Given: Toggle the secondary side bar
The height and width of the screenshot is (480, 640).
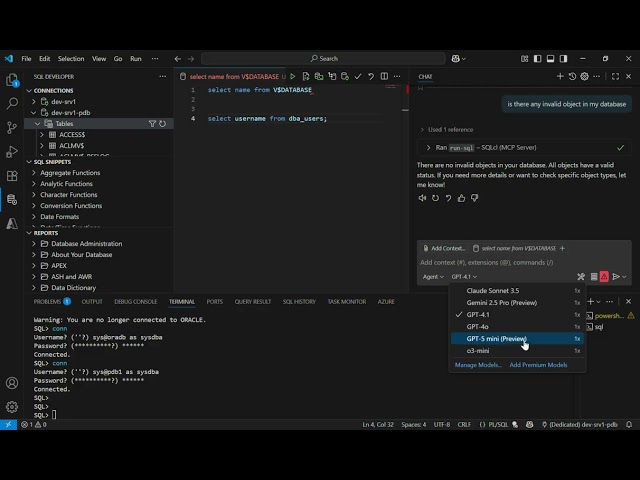Looking at the screenshot, I should click(x=564, y=59).
